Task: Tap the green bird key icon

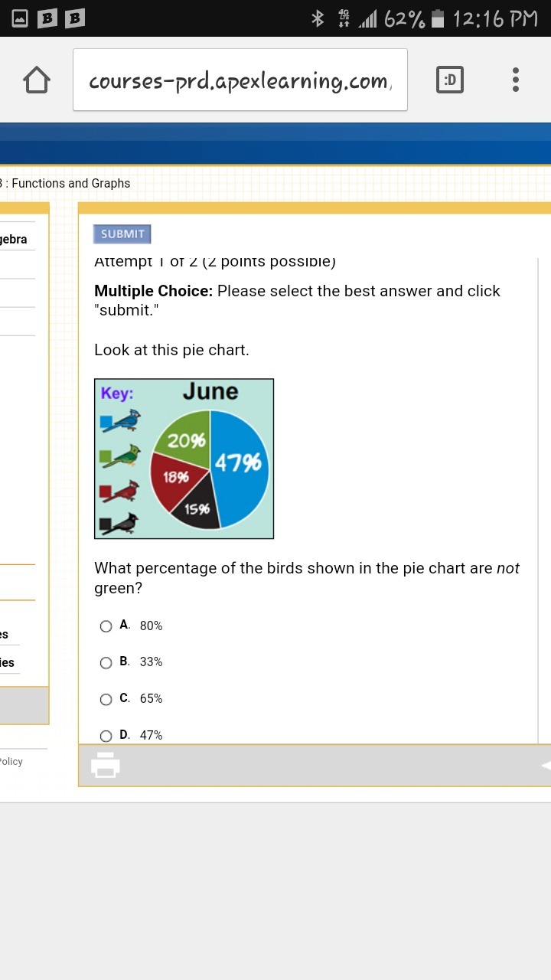Action: tap(121, 456)
